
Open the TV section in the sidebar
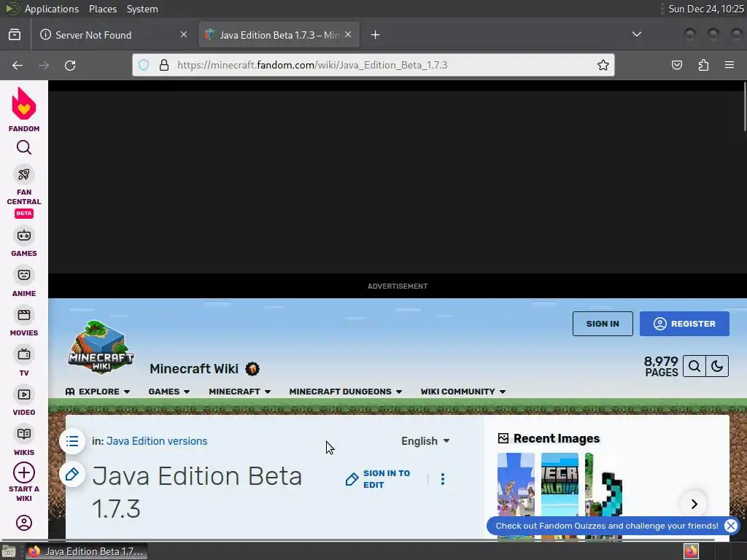pos(24,362)
